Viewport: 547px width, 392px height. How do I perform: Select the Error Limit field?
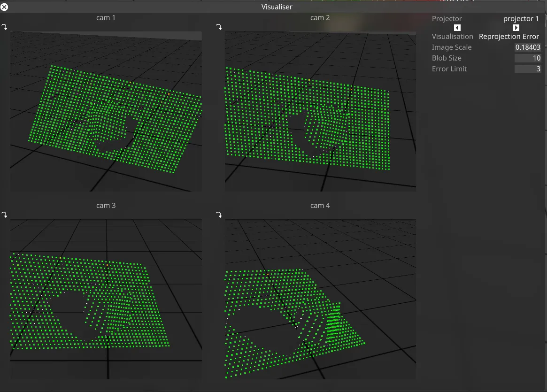click(x=528, y=69)
